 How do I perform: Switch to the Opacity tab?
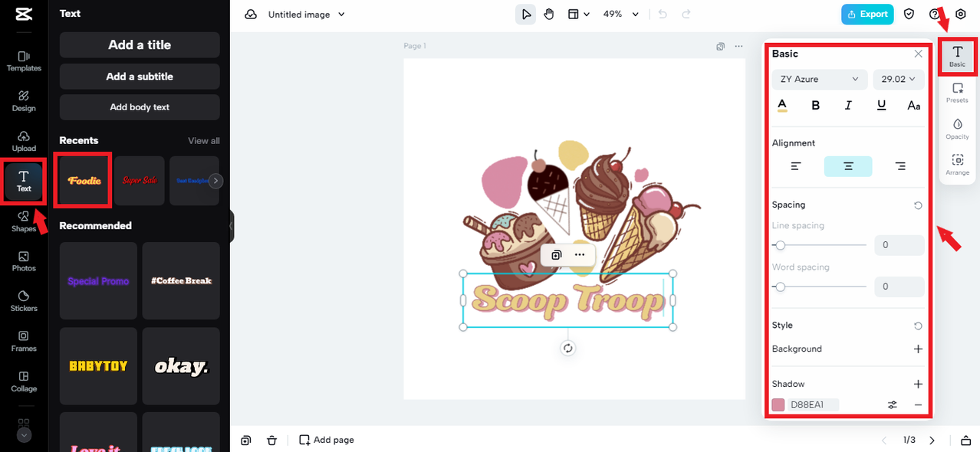point(957,129)
